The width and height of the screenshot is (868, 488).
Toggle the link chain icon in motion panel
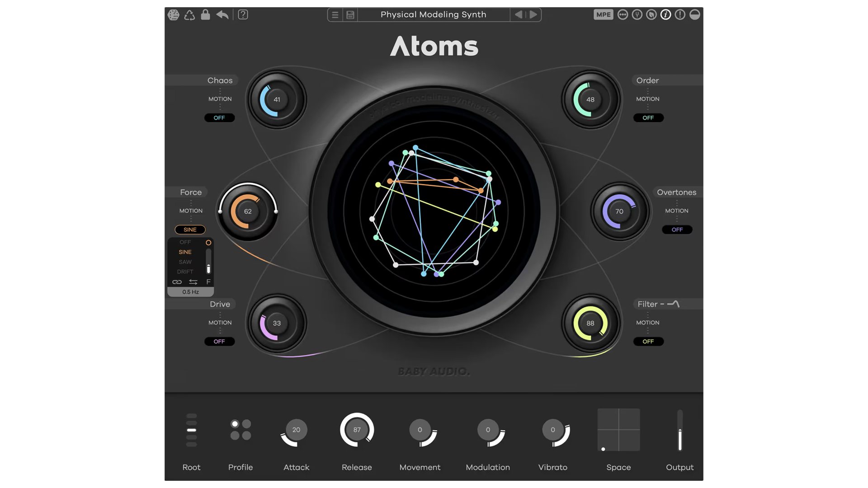pyautogui.click(x=177, y=282)
